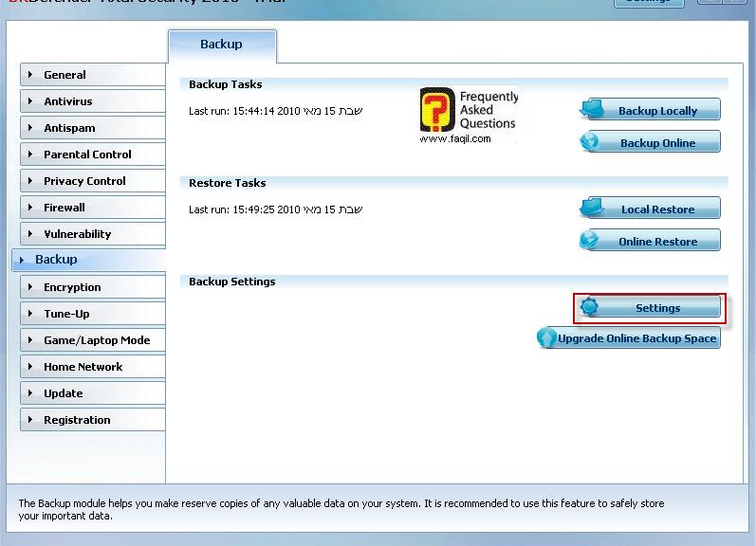Select the Backup item in sidebar
This screenshot has height=546, width=756.
pos(89,260)
